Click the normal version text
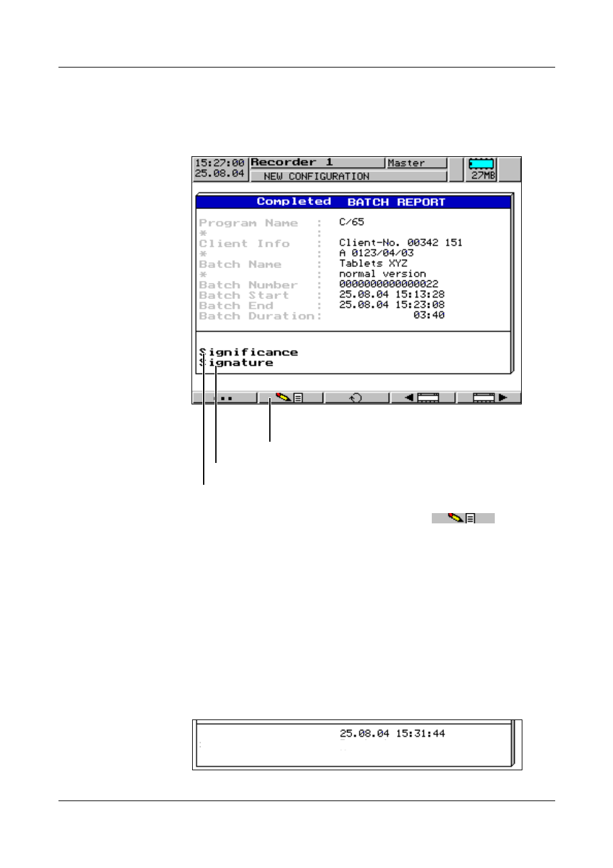Viewport: 613px width, 868px height. (x=382, y=273)
